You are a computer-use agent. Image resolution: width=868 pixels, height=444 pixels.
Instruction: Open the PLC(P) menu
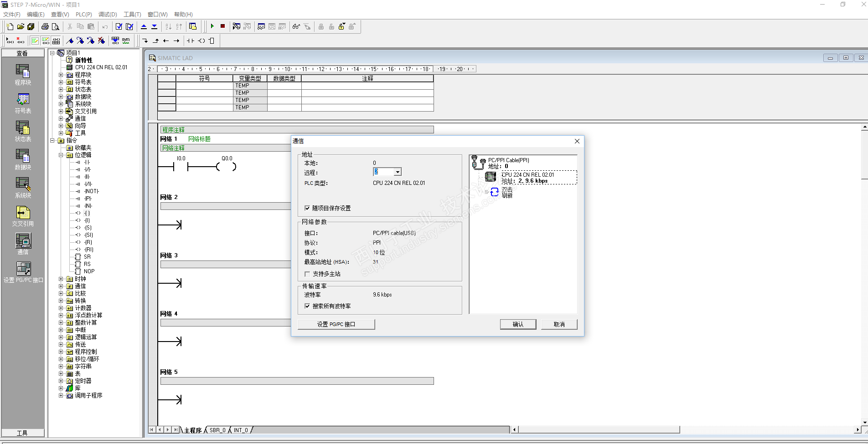tap(84, 15)
